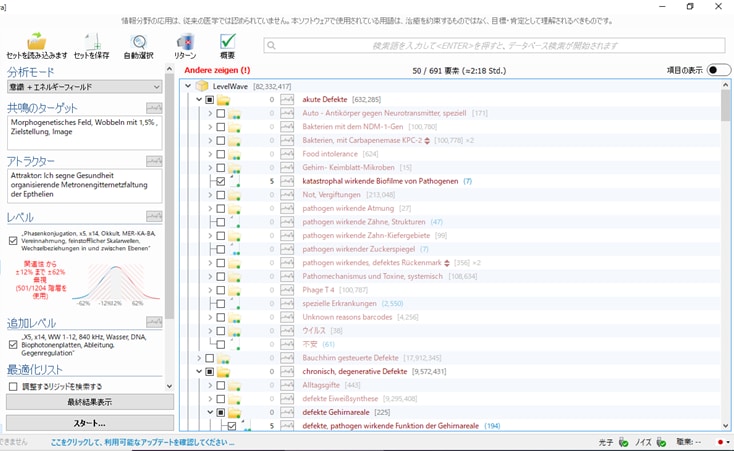Screen dimensions: 734x451
Task: Click the Andere zeigen (!) link
Action: pyautogui.click(x=217, y=70)
